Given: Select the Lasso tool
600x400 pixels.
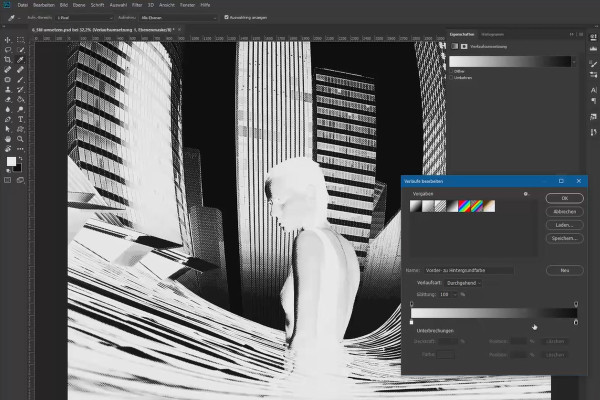Looking at the screenshot, I should coord(8,50).
